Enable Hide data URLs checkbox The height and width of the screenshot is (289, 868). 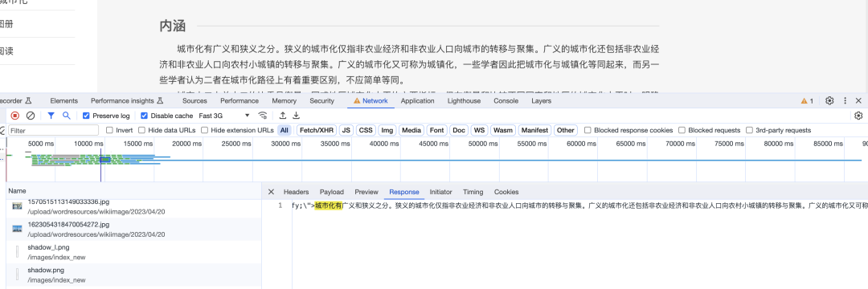pos(142,130)
